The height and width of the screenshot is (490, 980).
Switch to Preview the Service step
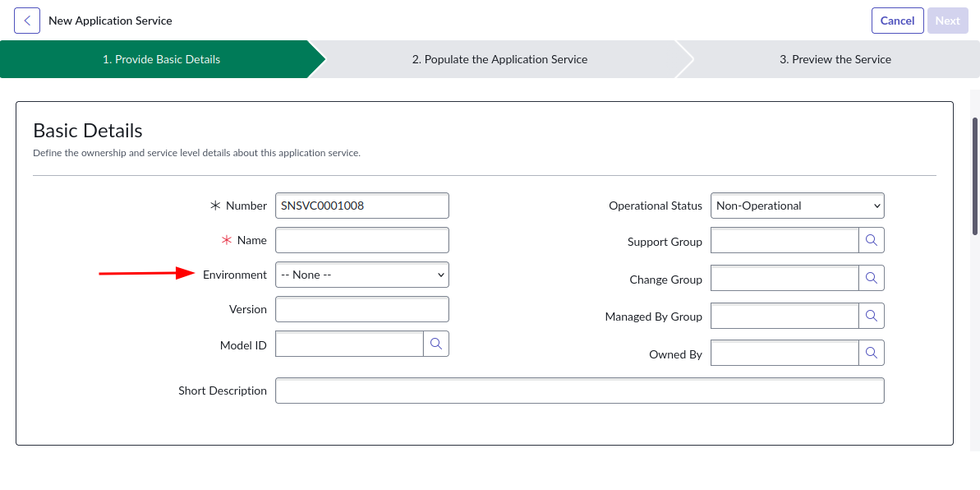pyautogui.click(x=835, y=59)
